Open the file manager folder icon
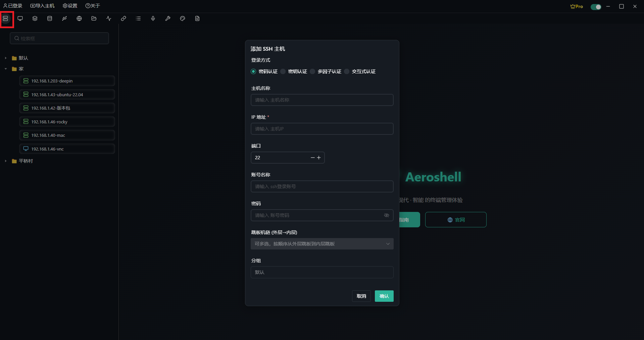This screenshot has height=340, width=644. click(x=94, y=18)
